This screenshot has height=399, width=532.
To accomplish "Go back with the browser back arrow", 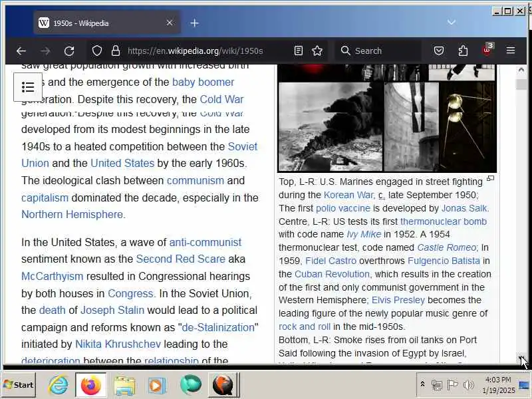I will [x=21, y=51].
